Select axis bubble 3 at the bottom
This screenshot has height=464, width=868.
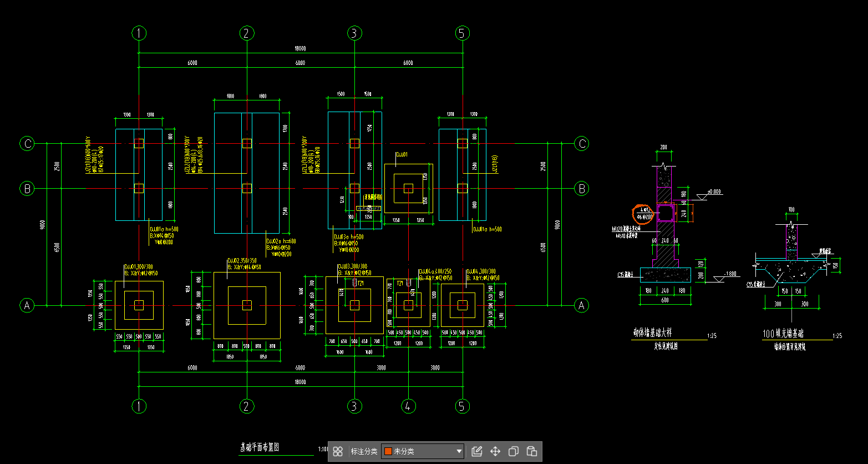coord(354,406)
